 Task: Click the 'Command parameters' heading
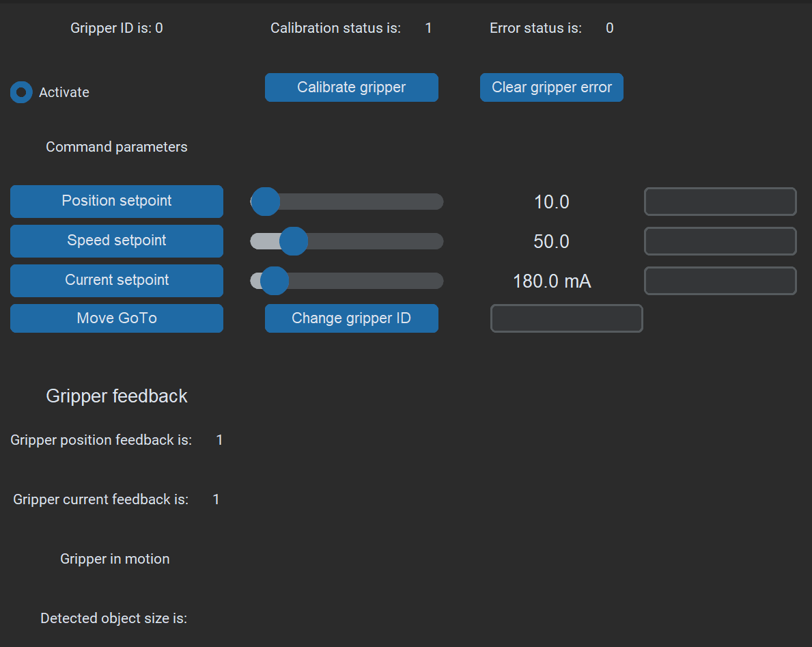point(117,147)
